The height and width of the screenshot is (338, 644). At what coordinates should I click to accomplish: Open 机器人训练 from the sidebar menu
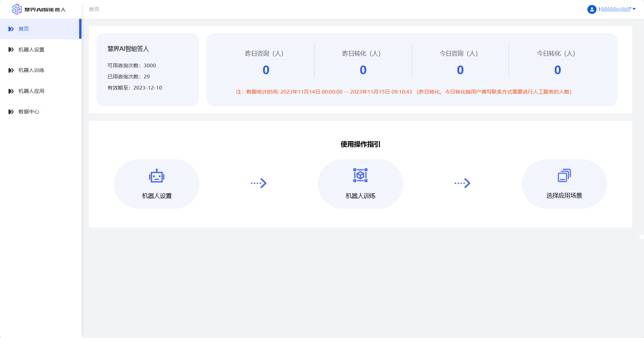click(x=31, y=70)
